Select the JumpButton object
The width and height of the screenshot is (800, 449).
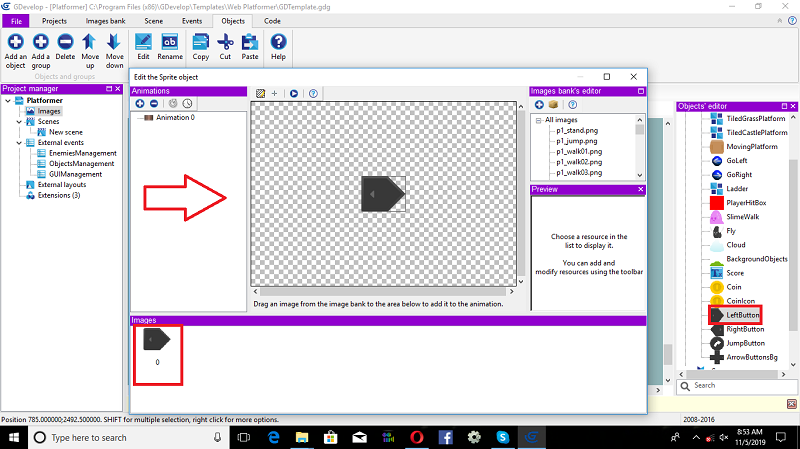point(745,343)
